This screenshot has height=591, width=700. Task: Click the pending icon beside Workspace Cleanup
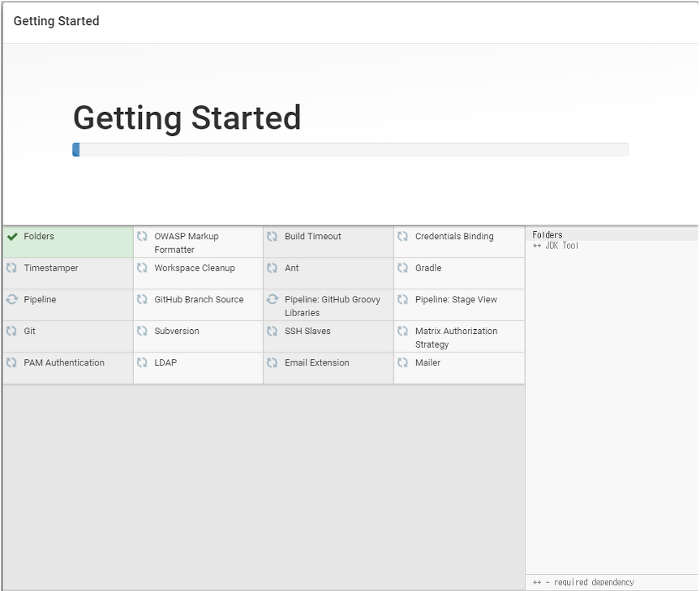click(142, 268)
